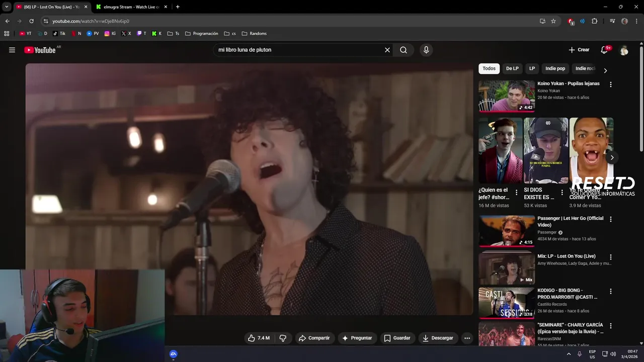The height and width of the screenshot is (362, 644).
Task: Go to YouTube home via logo
Action: coord(40,50)
